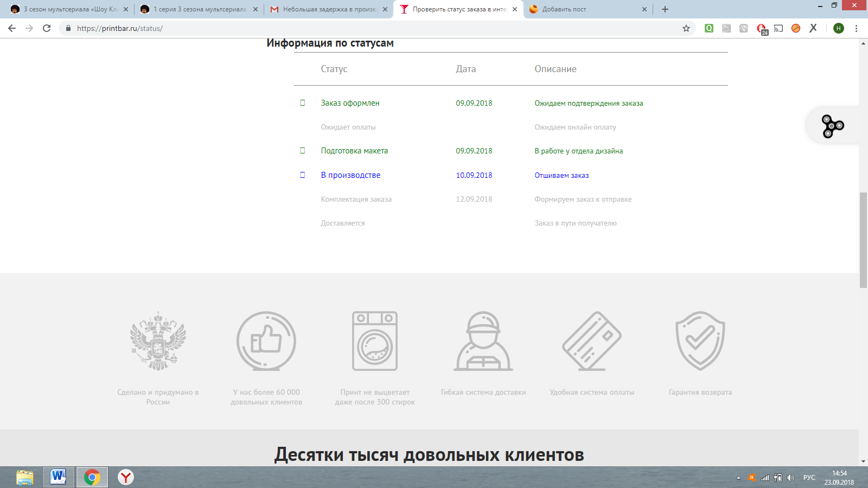Click the credit card payment icon

[592, 341]
